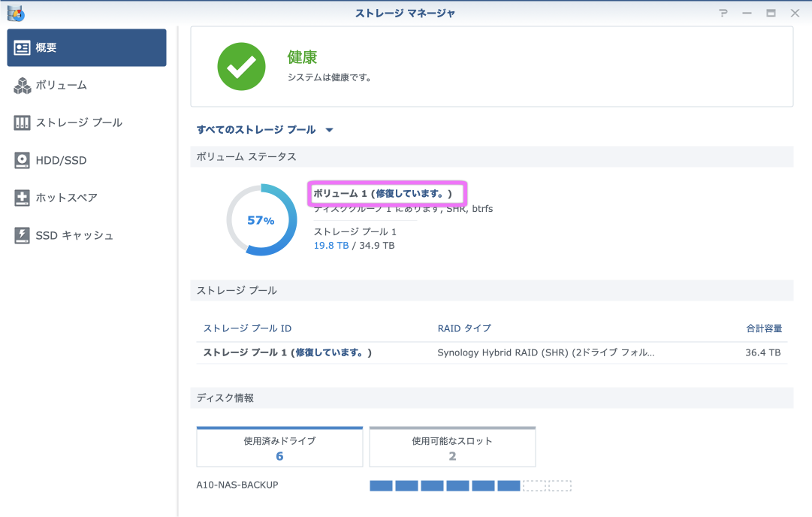Image resolution: width=812 pixels, height=517 pixels.
Task: Click the 57% usage donut chart
Action: pyautogui.click(x=261, y=220)
